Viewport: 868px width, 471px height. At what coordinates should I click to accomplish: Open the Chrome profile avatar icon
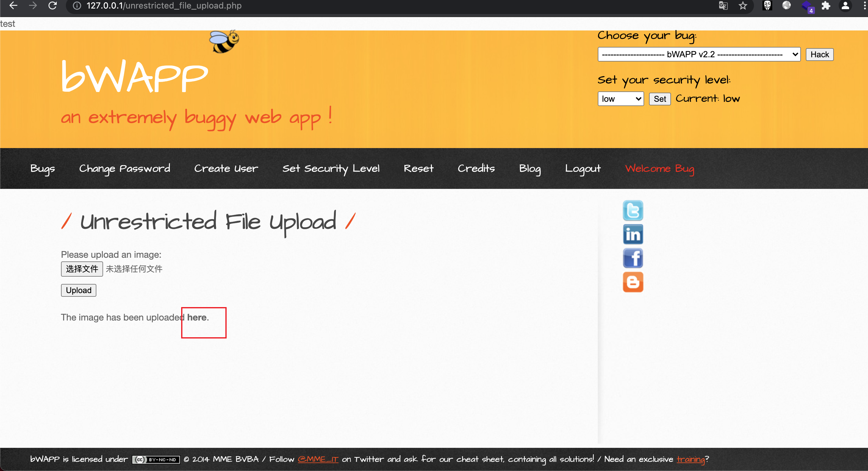[x=845, y=6]
